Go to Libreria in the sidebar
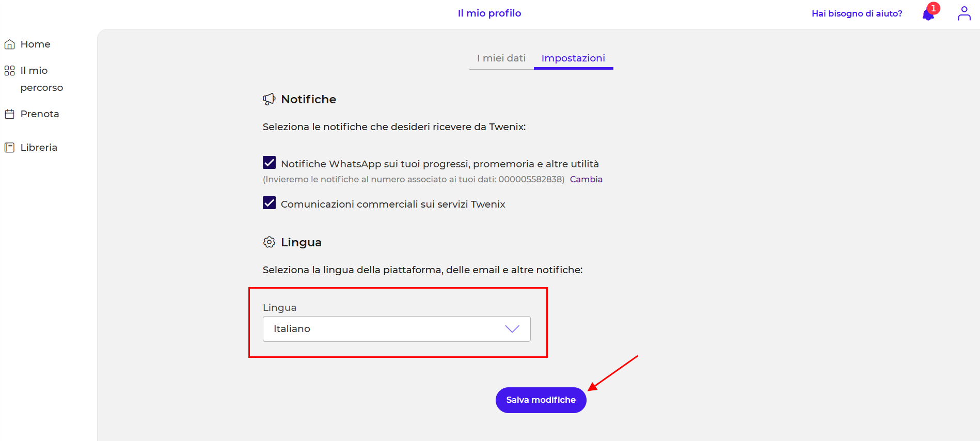The image size is (980, 441). [x=39, y=148]
